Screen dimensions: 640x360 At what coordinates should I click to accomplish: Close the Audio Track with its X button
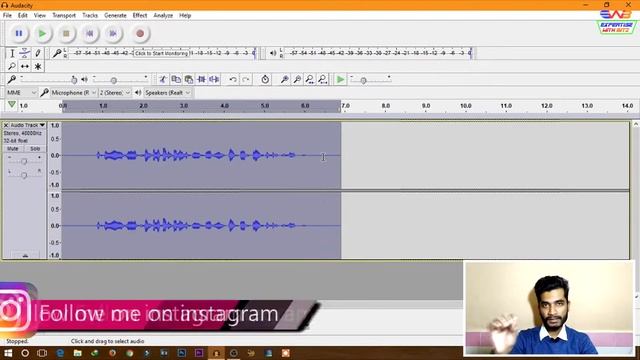coord(6,125)
